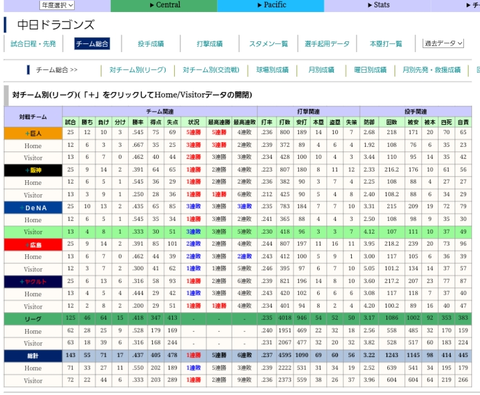The image size is (480, 395).
Task: Jump to 対チーム別(リーグ) section
Action: pos(138,70)
